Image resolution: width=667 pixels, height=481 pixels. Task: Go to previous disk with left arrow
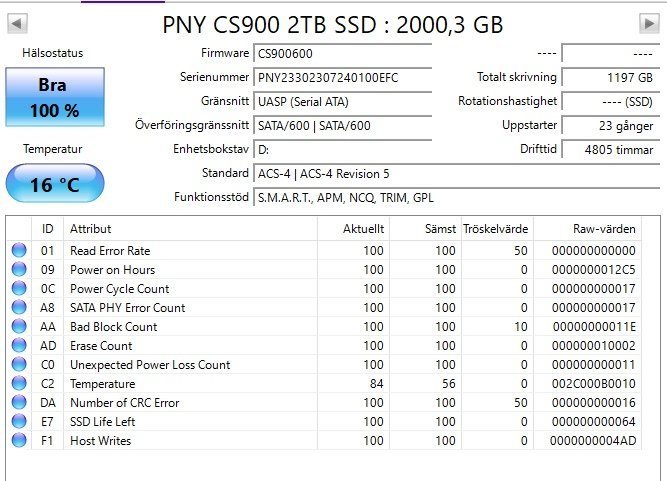coord(17,23)
